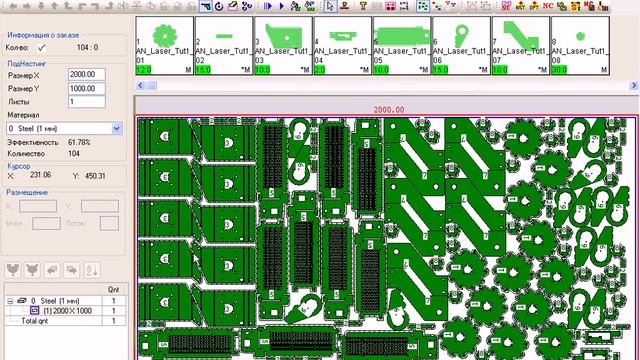
Task: Select the arrow pointer selection tool
Action: (x=331, y=6)
